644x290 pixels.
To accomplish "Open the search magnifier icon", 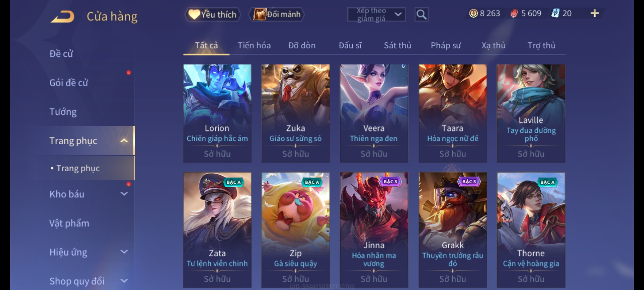I will coord(421,15).
